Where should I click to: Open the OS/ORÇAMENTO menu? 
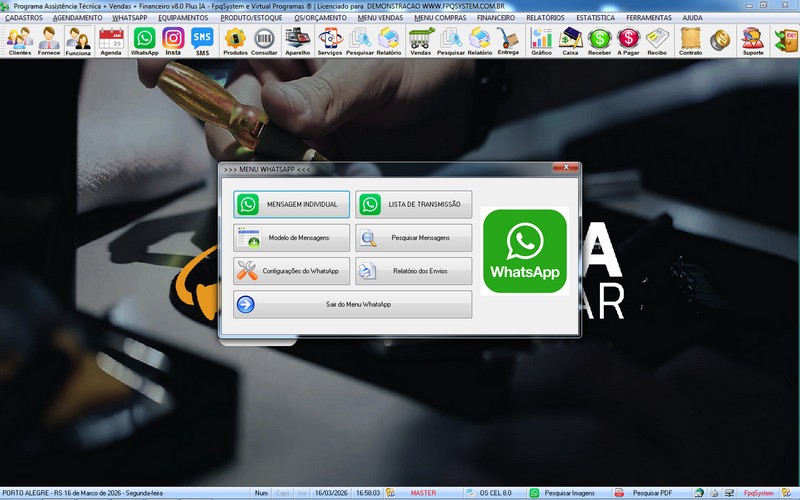pyautogui.click(x=320, y=18)
